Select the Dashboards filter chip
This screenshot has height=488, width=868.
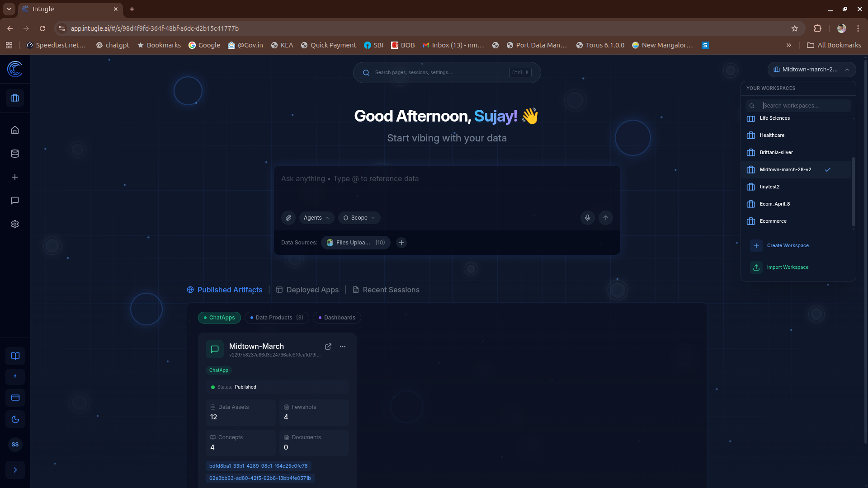click(337, 318)
